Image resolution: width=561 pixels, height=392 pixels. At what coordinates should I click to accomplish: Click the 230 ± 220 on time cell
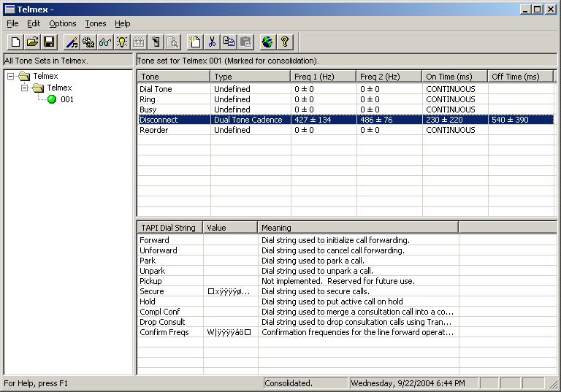[x=456, y=120]
